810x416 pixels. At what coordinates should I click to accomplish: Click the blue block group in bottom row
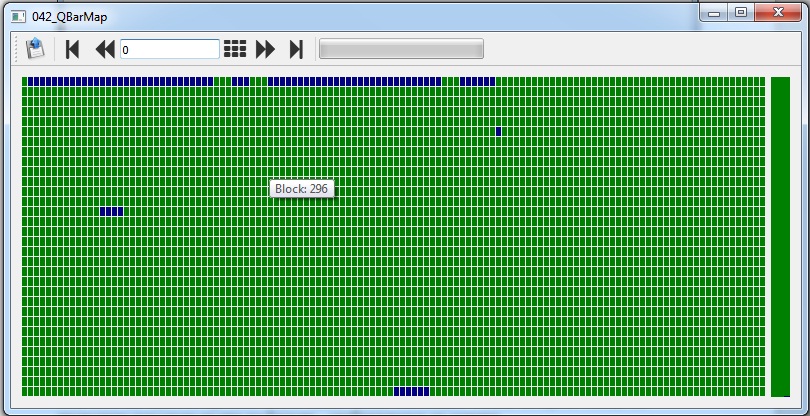(x=412, y=392)
